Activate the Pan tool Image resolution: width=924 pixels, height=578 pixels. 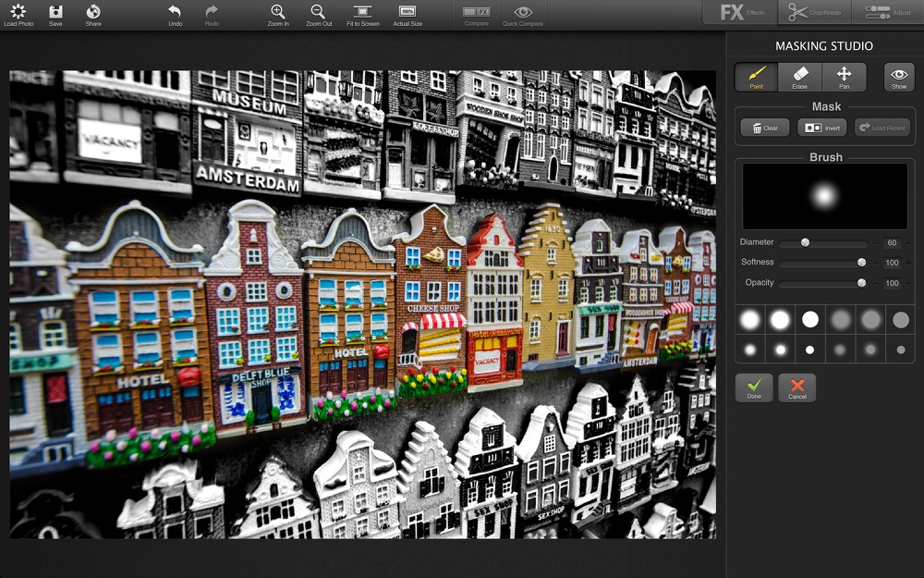[844, 78]
